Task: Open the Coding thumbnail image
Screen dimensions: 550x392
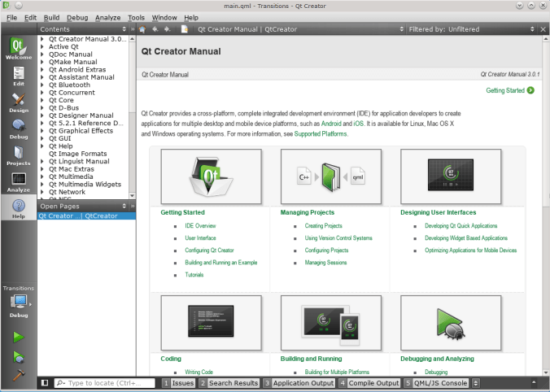Action: [x=212, y=323]
